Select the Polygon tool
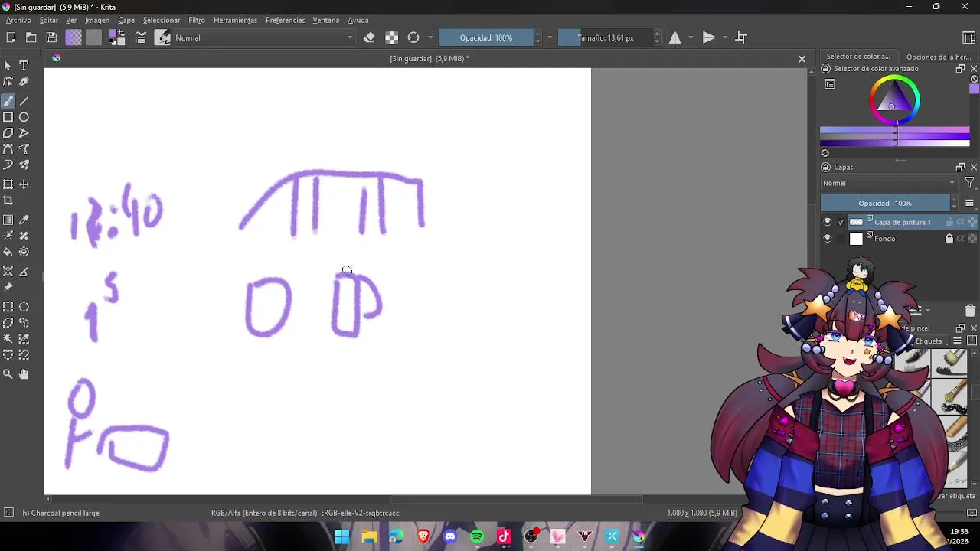This screenshot has height=551, width=980. [x=8, y=133]
